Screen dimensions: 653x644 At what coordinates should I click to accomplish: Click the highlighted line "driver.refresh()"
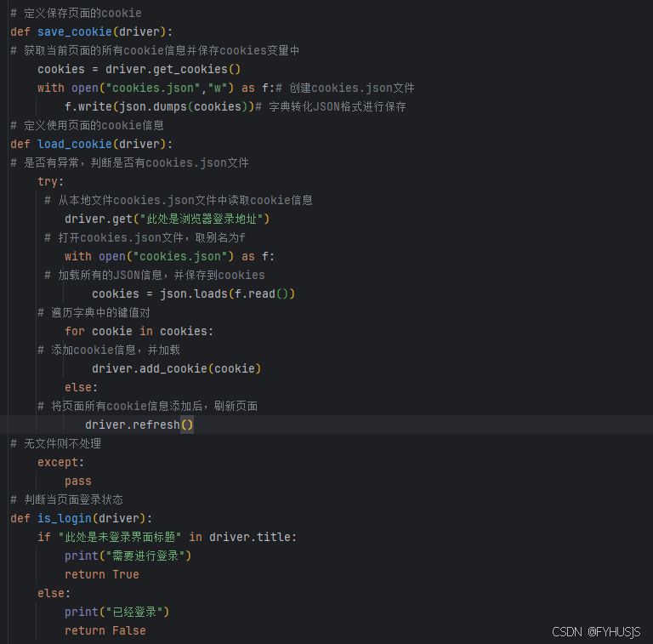139,425
